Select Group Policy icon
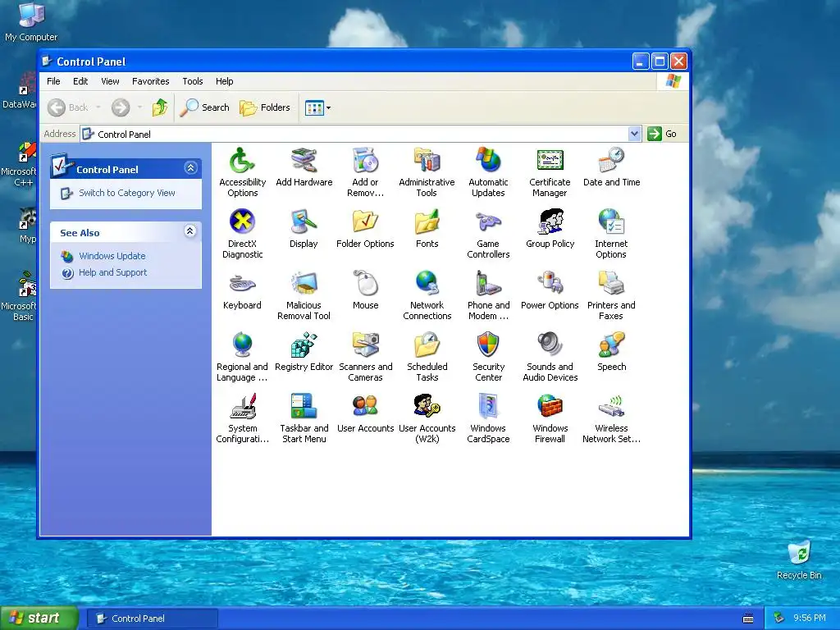 [x=550, y=221]
